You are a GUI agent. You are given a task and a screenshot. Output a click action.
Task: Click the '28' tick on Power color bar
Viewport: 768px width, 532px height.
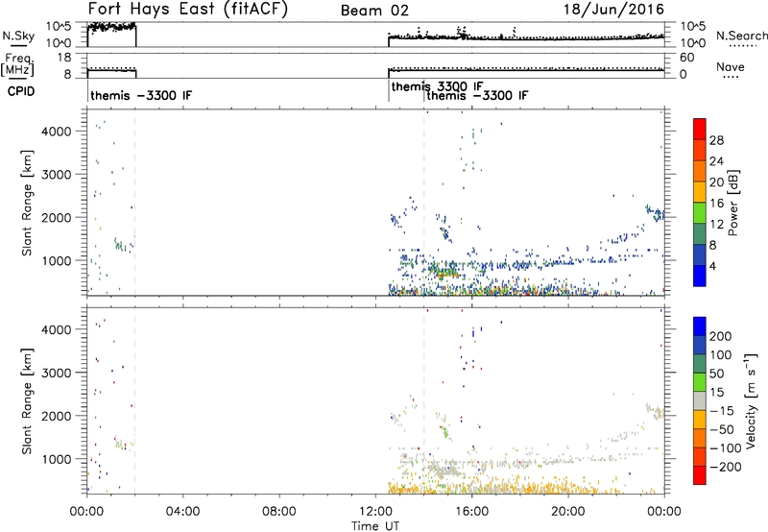tap(716, 140)
